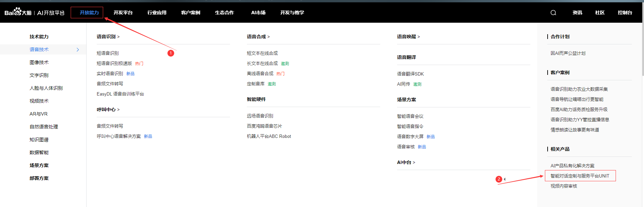Open 百度AI助力话务质检服务升级 case
The height and width of the screenshot is (207, 644).
click(x=579, y=109)
